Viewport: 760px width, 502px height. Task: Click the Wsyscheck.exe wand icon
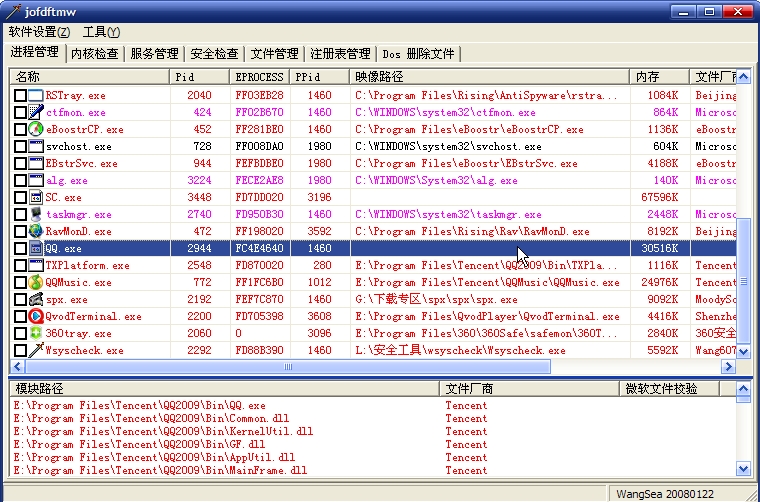[x=36, y=350]
